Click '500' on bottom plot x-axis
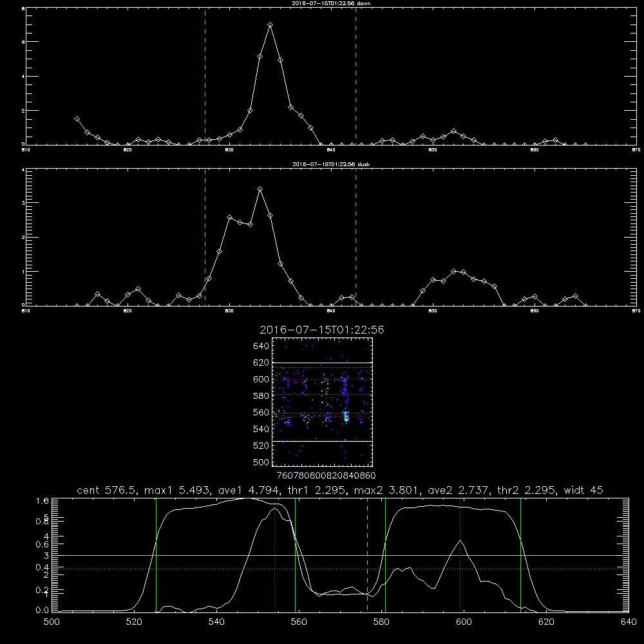 (x=52, y=622)
